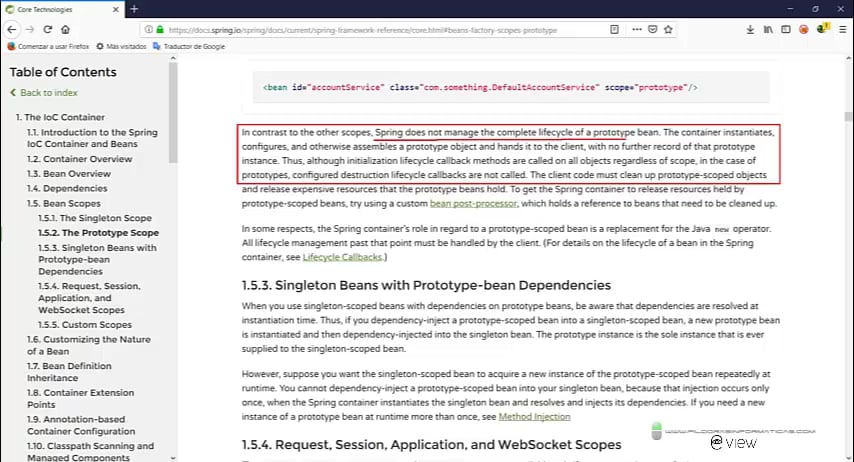The height and width of the screenshot is (462, 854).
Task: Open the Firefox hamburger menu
Action: click(843, 29)
